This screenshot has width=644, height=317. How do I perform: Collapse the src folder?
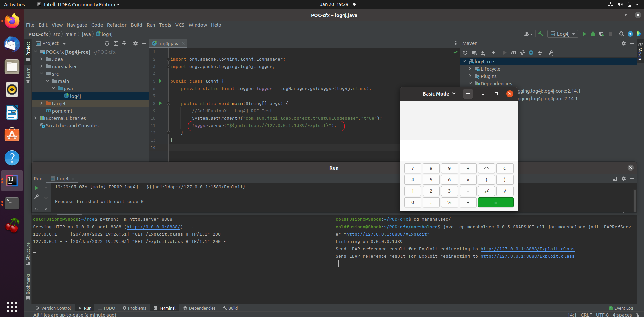point(41,74)
